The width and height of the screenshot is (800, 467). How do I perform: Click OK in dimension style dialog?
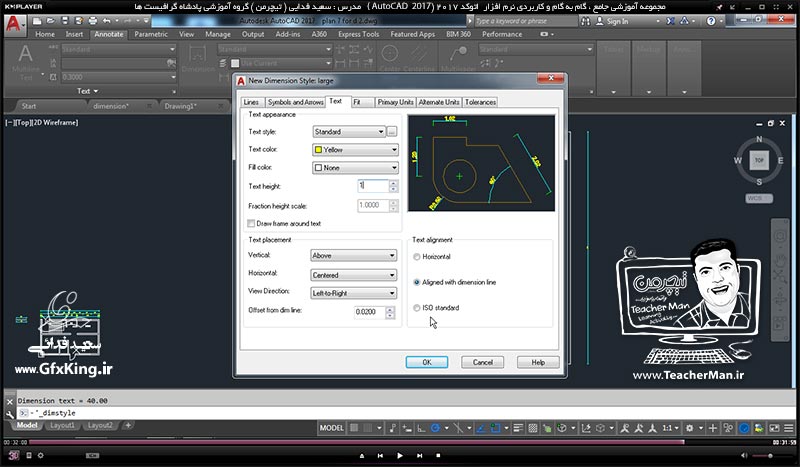click(x=427, y=362)
